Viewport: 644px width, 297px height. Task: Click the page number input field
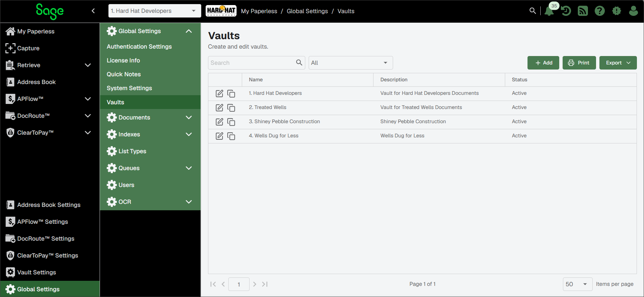[239, 284]
